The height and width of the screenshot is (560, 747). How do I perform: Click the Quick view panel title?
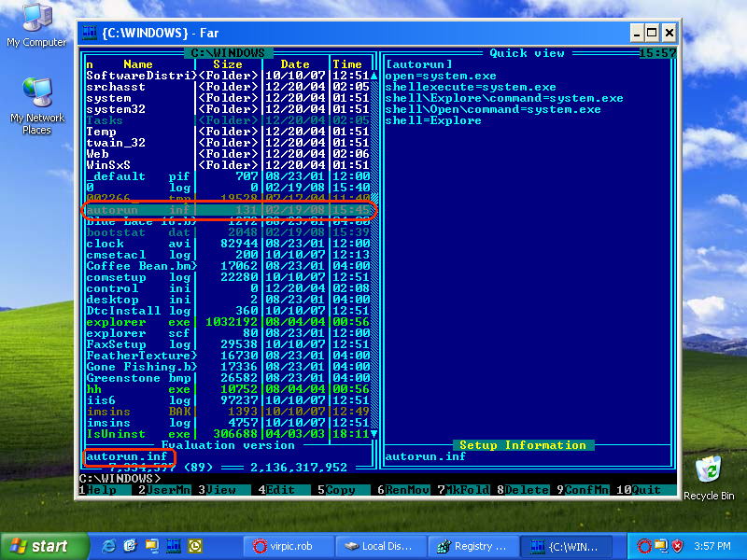[x=527, y=53]
